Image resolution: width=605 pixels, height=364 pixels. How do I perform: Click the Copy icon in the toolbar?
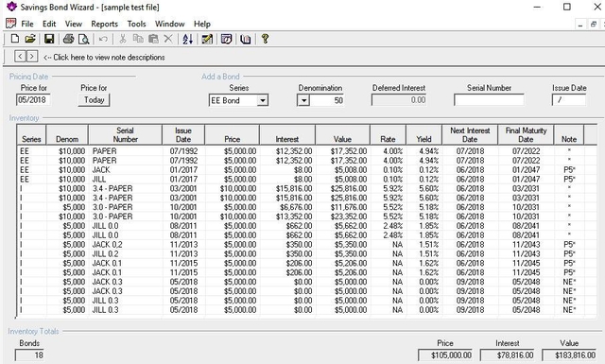pyautogui.click(x=138, y=39)
